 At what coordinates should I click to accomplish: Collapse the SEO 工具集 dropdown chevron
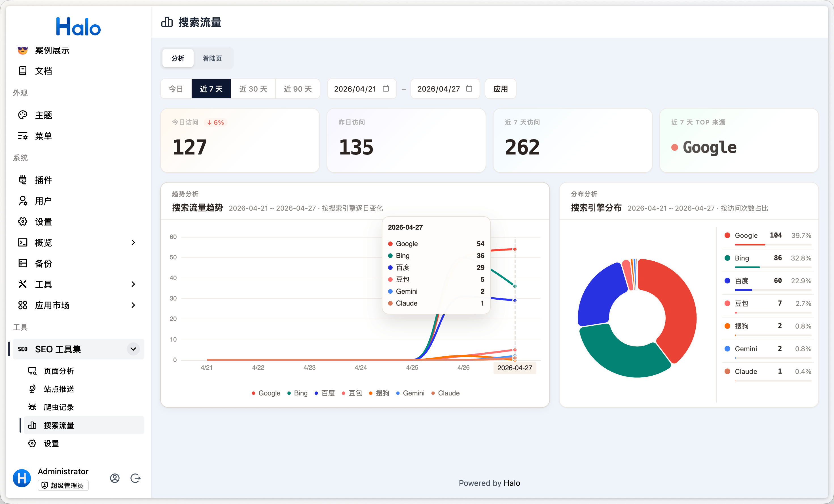133,349
